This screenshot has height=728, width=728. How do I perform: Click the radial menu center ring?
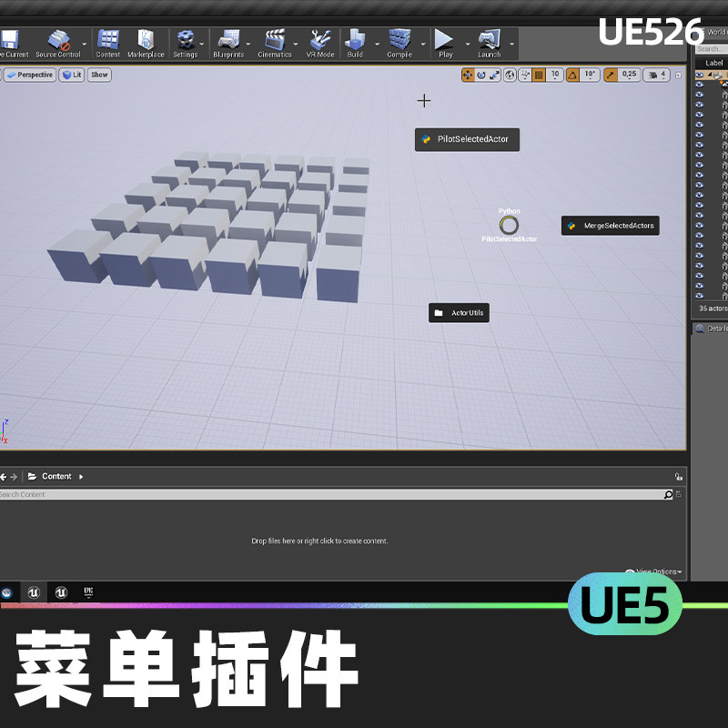[x=509, y=226]
